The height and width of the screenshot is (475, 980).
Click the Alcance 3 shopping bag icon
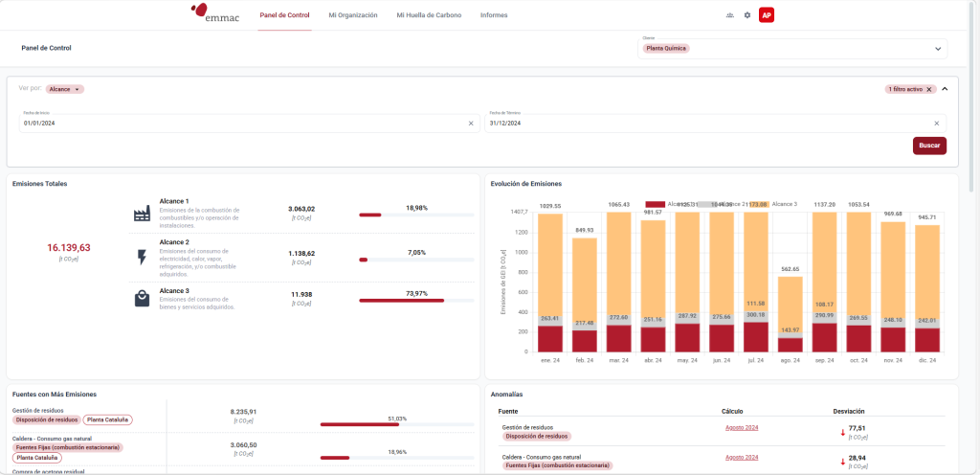(143, 299)
